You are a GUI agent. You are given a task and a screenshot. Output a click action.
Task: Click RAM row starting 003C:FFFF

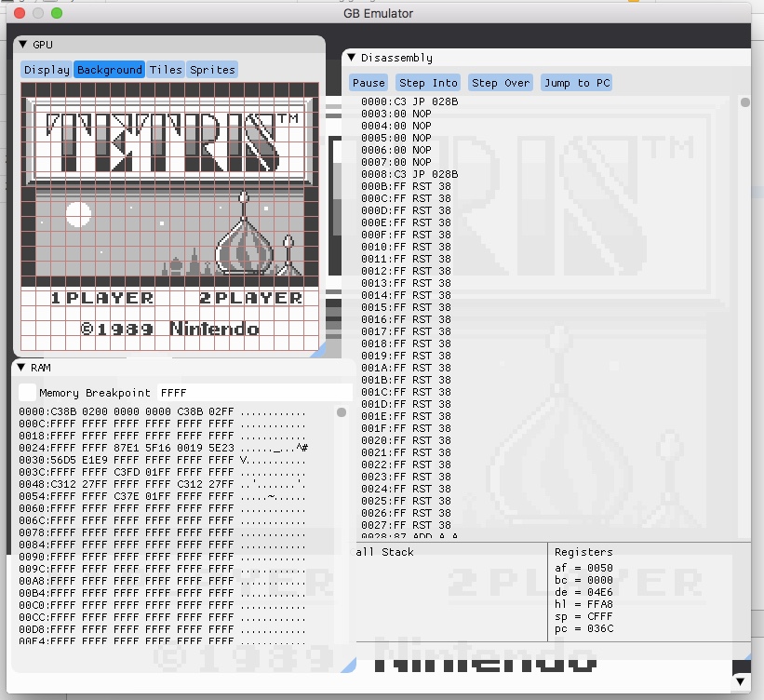[x=162, y=472]
